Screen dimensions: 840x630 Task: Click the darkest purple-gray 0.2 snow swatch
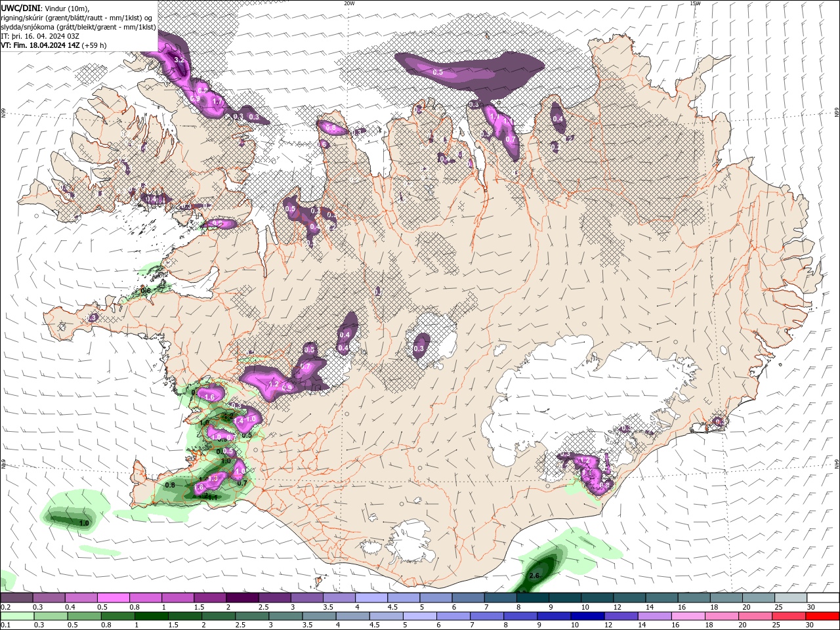pyautogui.click(x=16, y=598)
